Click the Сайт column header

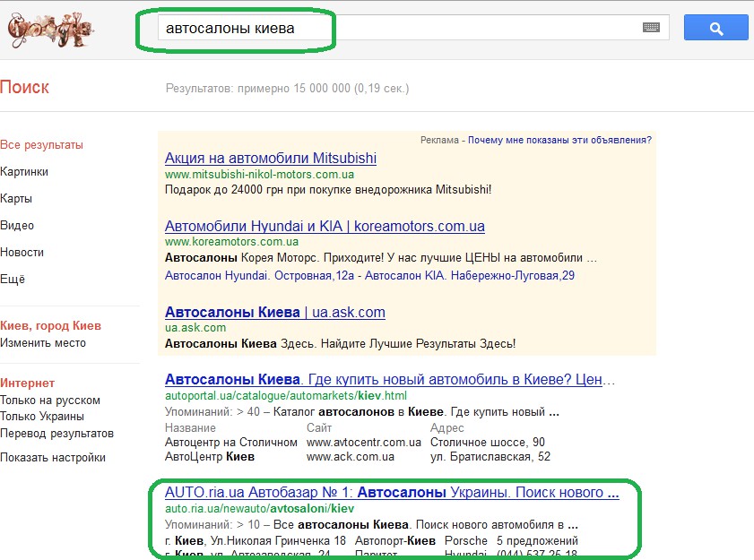[x=319, y=427]
